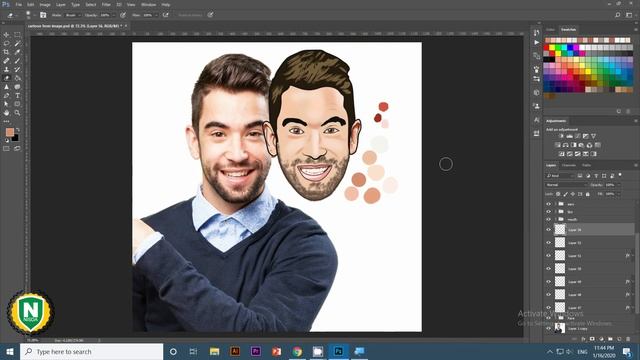Add a Vibrance triangle adjustment
Viewport: 640px width, 360px height.
tap(593, 136)
